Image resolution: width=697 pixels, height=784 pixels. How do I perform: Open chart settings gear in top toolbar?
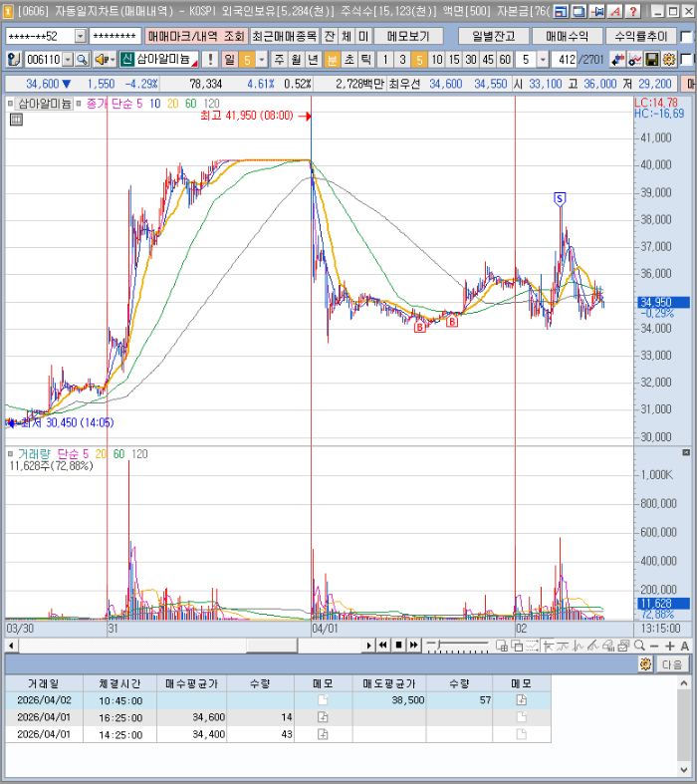668,60
